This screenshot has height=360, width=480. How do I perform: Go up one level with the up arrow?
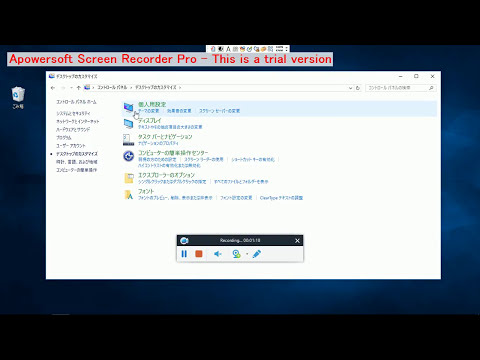(x=79, y=88)
